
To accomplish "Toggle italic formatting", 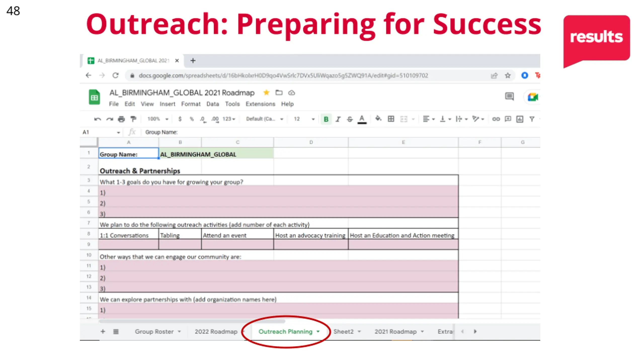I will [338, 119].
